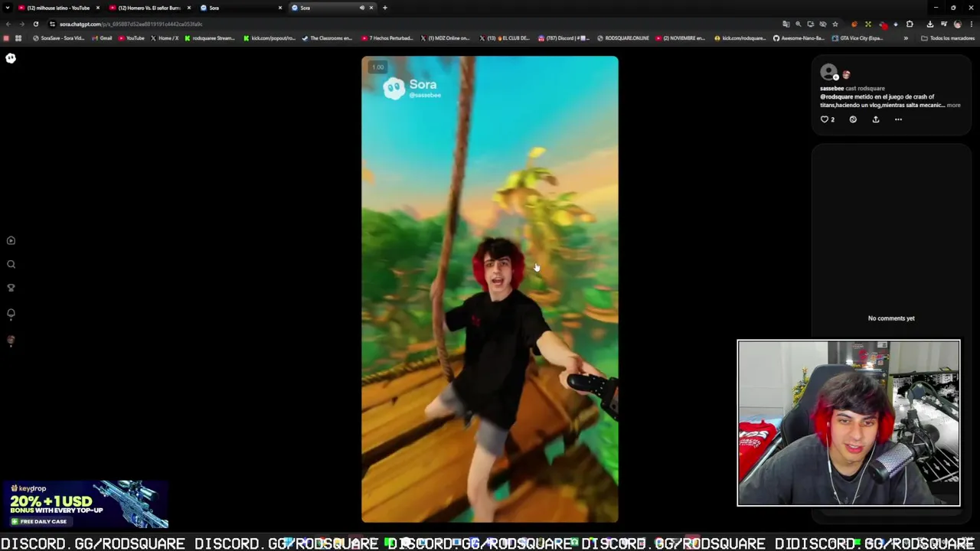The image size is (980, 551).
Task: Go back in browser history
Action: pos(8,24)
